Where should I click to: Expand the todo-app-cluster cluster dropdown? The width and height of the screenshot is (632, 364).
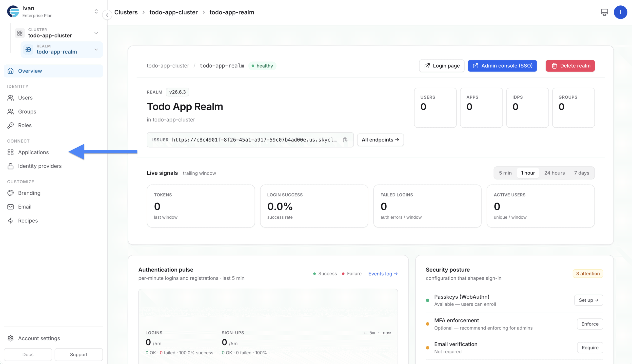coord(96,33)
